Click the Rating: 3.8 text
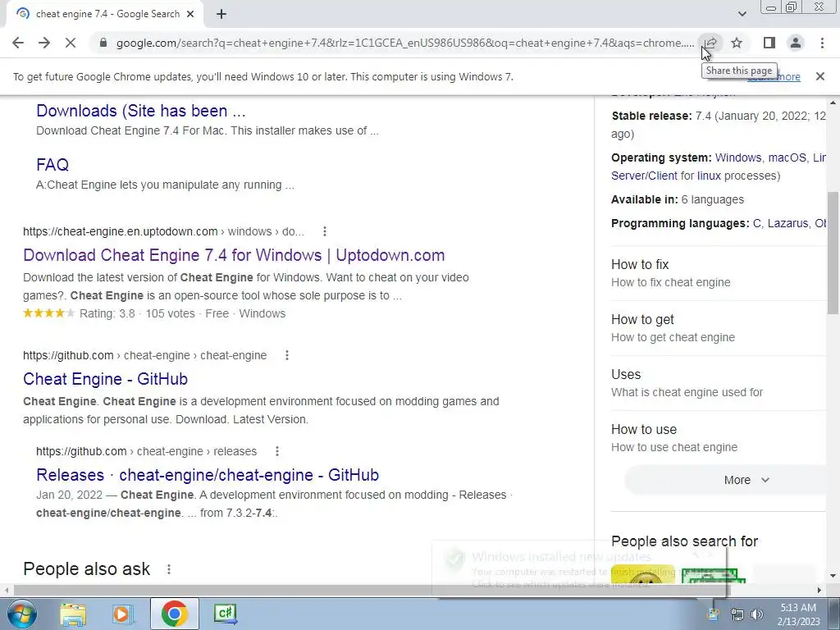This screenshot has width=840, height=630. 107,313
